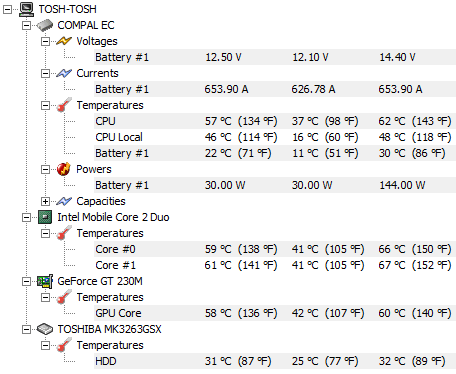Screen dimensions: 456x374
Task: Select the Core #1 temperature row
Action: pos(275,265)
